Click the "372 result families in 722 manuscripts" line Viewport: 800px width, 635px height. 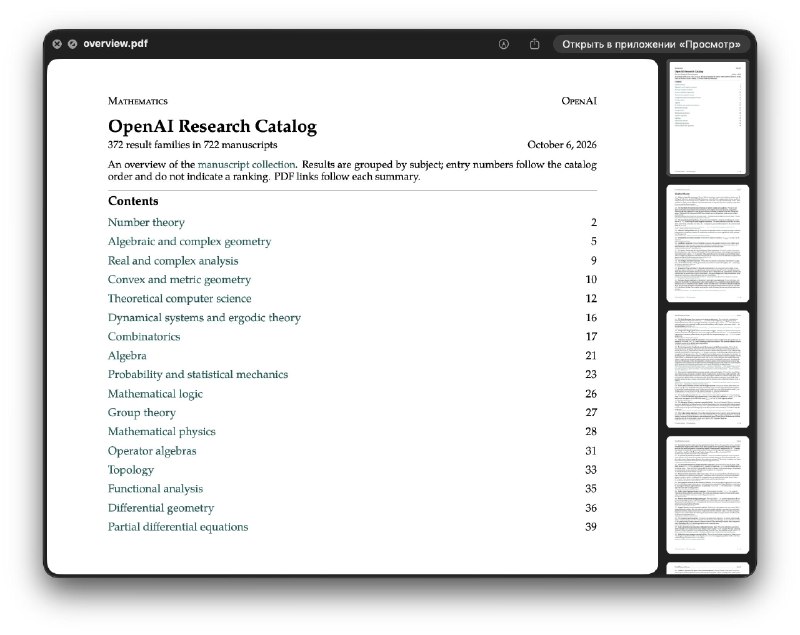tap(192, 145)
